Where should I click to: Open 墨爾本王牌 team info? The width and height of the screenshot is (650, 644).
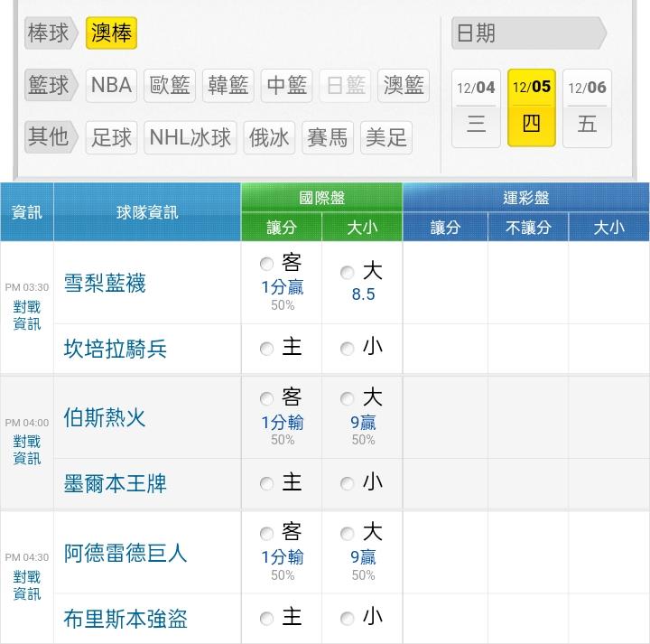tap(116, 483)
